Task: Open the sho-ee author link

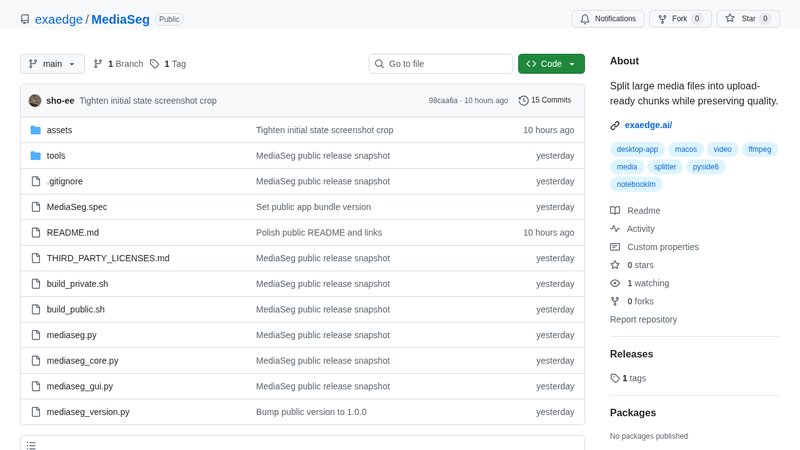Action: tap(60, 101)
